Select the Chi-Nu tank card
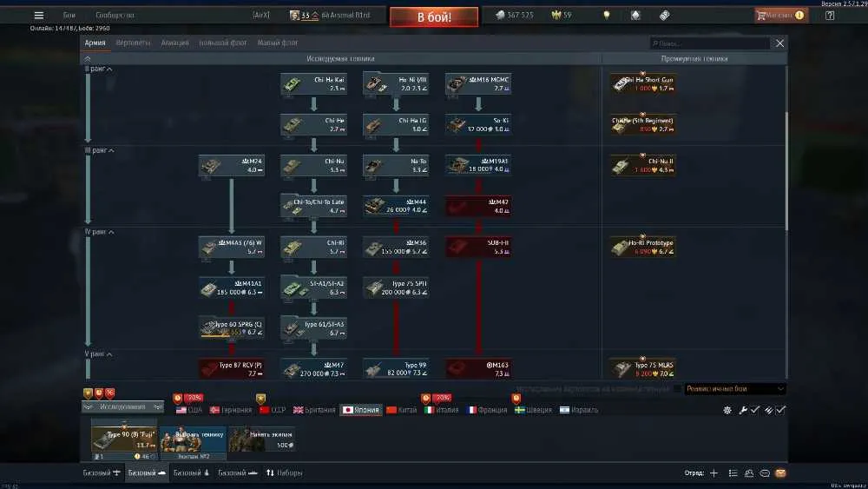 314,166
